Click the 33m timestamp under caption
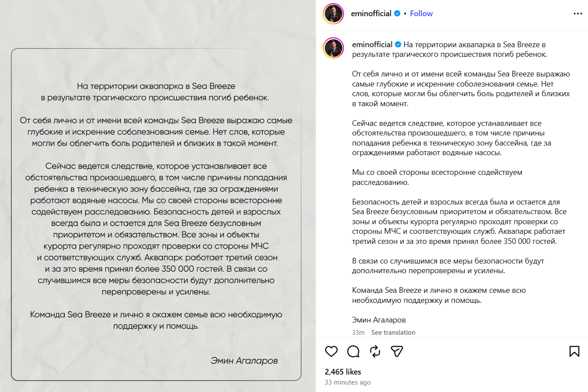Screen dimensions: 588x392 tap(358, 333)
